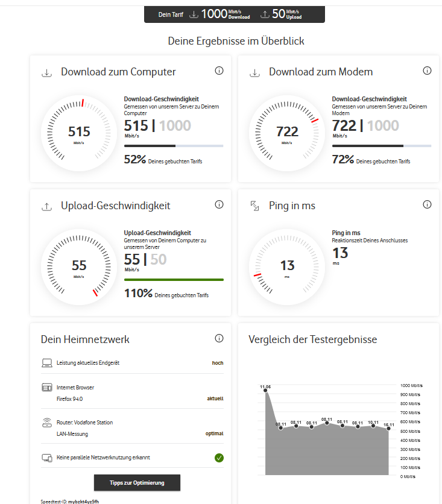The image size is (442, 504).
Task: Click the upload arrow icon beside Upload-Geschwindigkeit
Action: 46,206
